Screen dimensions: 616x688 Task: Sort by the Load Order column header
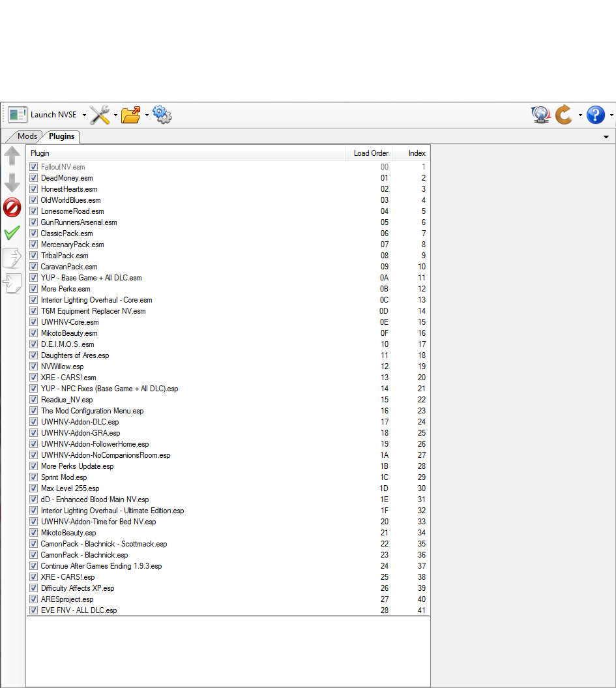tap(369, 153)
